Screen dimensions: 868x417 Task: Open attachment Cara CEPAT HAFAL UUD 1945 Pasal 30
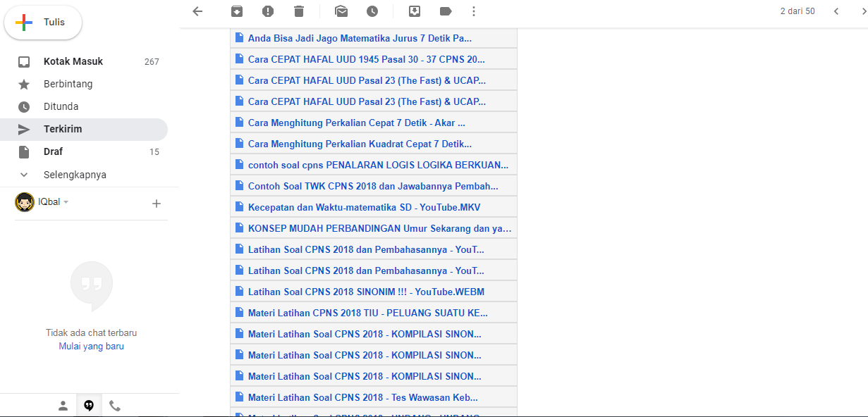click(x=374, y=59)
